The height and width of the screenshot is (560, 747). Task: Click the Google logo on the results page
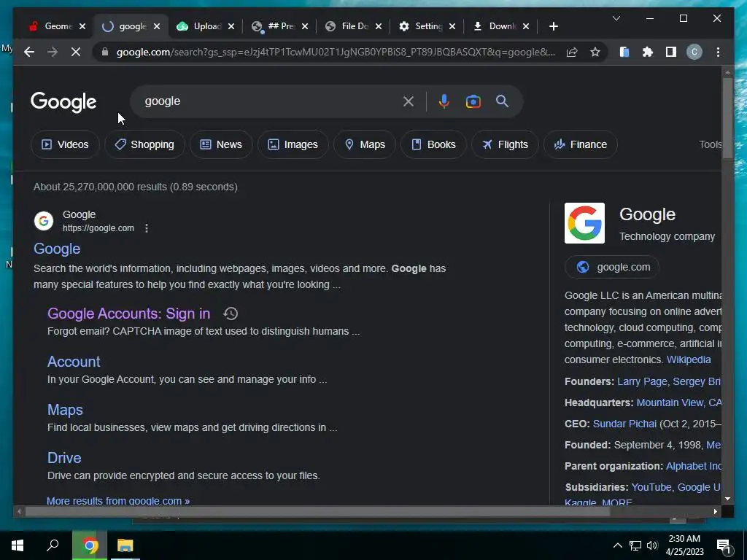click(63, 102)
